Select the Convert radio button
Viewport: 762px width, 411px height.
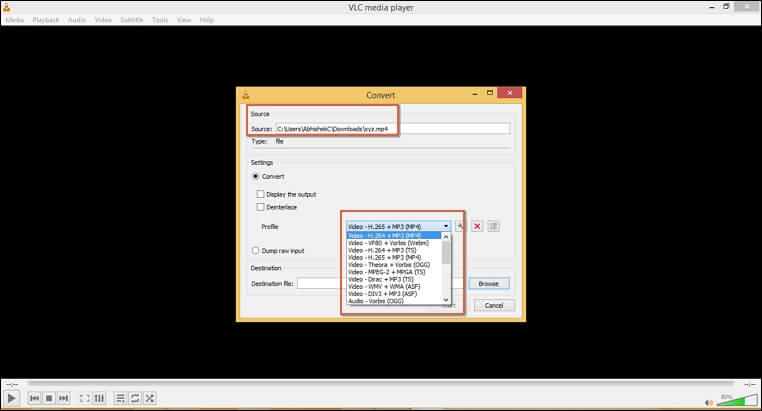[256, 176]
